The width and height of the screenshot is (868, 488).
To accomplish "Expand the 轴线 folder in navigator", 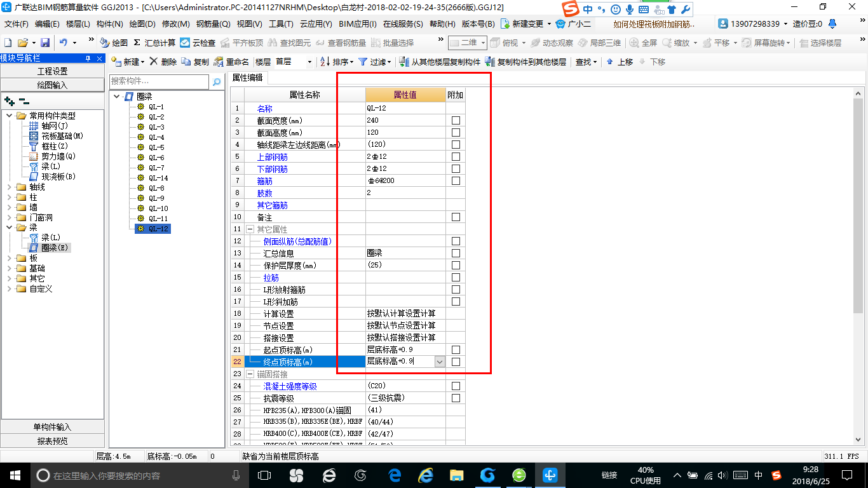I will (9, 187).
